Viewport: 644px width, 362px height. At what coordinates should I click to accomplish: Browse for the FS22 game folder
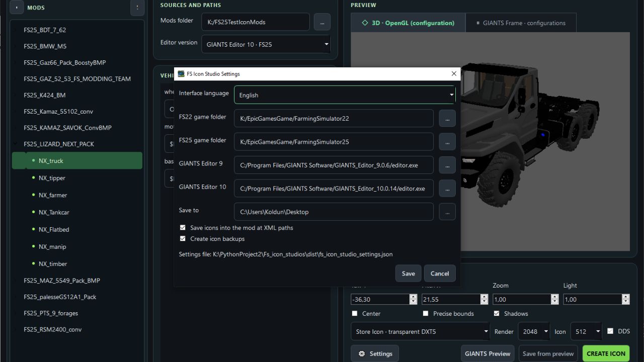click(447, 119)
